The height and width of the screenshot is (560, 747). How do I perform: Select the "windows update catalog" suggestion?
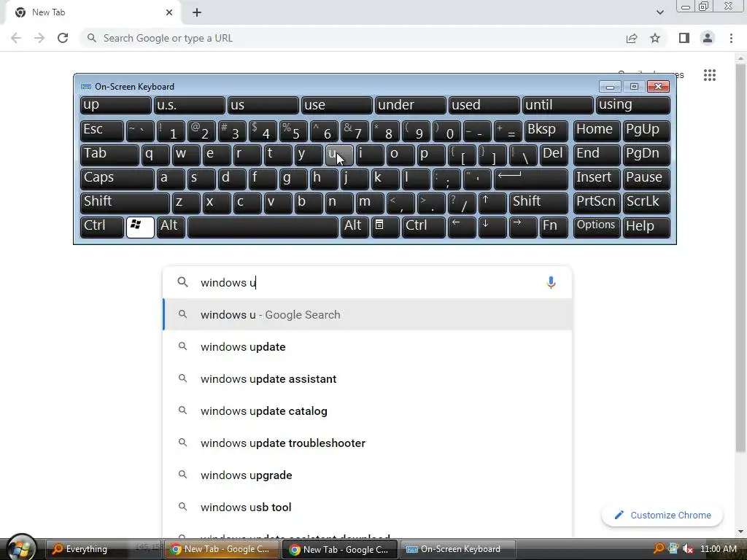point(368,411)
